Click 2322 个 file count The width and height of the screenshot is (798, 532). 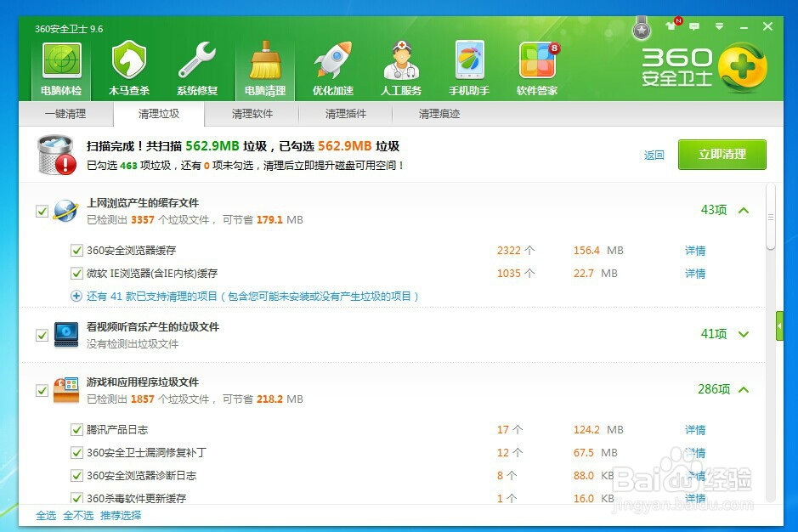coord(516,251)
